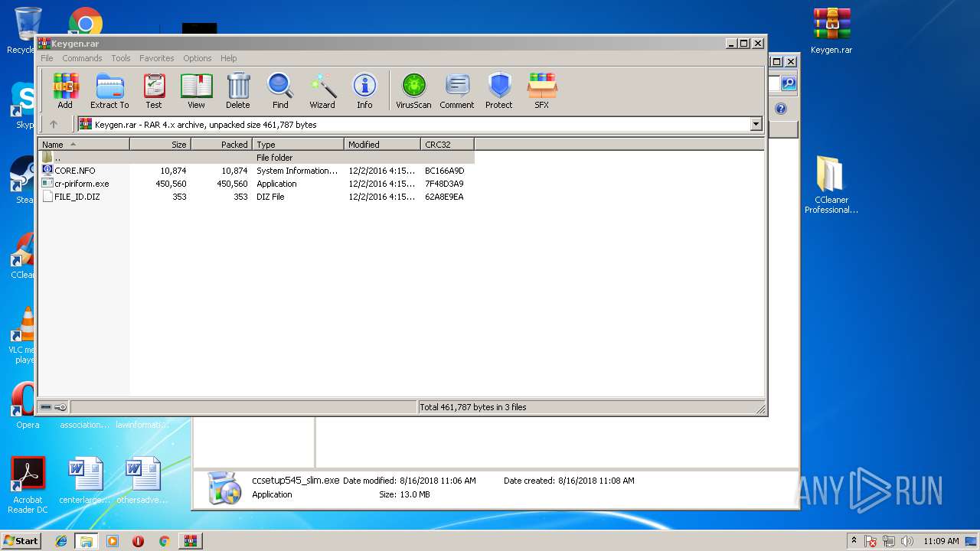Screen dimensions: 980x551
Task: Click the Acrobat Reader DC desktop icon
Action: coord(28,485)
